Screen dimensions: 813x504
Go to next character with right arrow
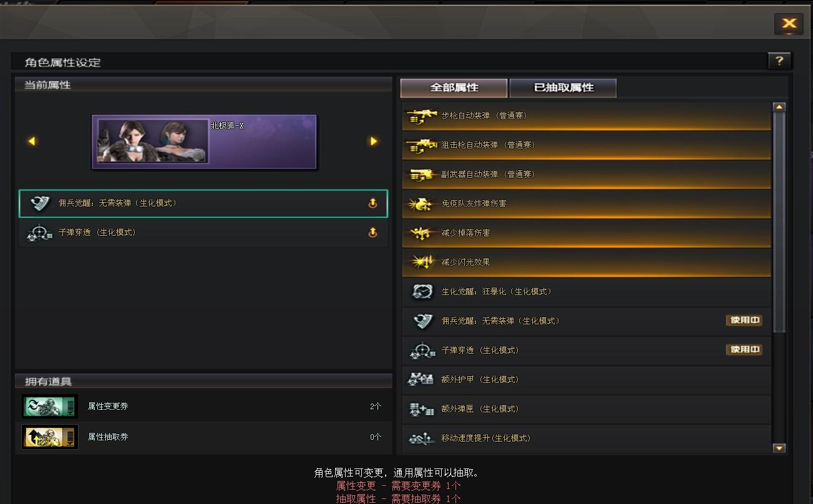click(x=374, y=142)
